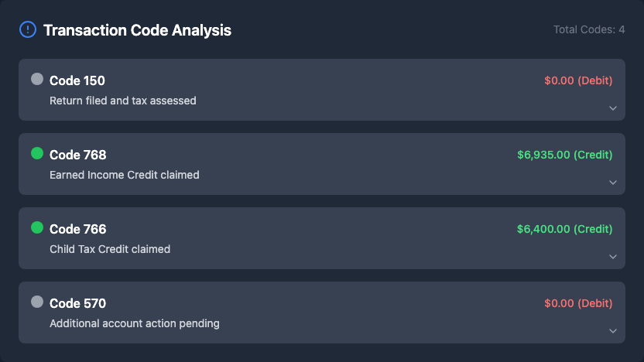The image size is (644, 362).
Task: Select the Code 570 title
Action: click(78, 303)
